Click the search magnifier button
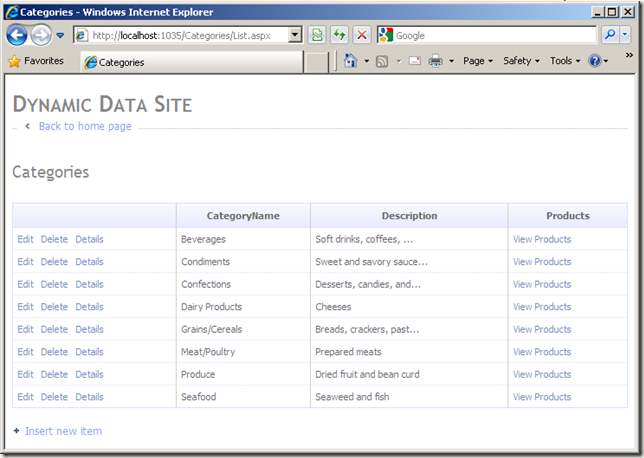 pyautogui.click(x=609, y=35)
